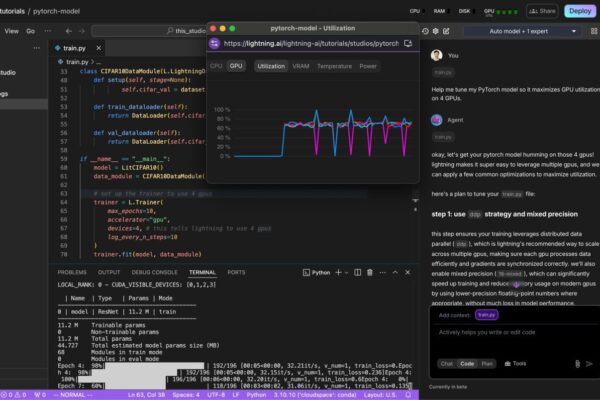Open the Tools menu in chat input
600x400 pixels.
(x=515, y=364)
